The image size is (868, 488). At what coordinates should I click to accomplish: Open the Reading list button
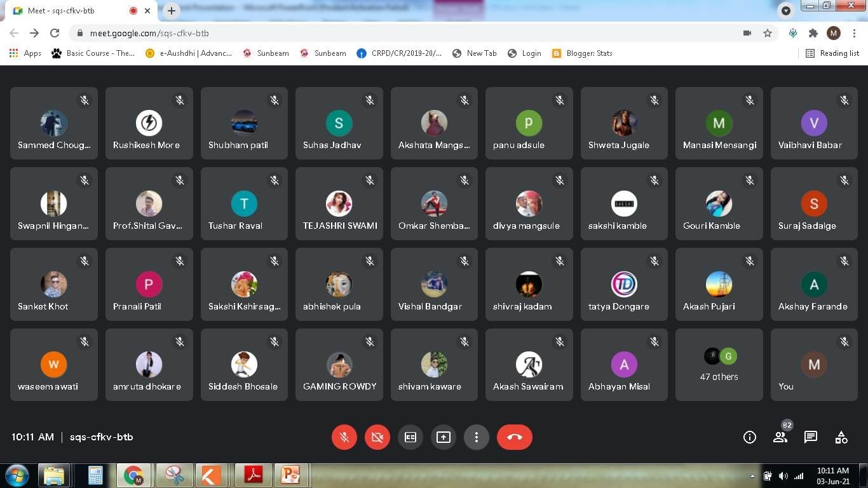(832, 53)
